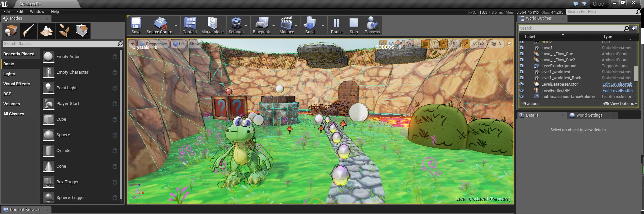Open the File menu
Image resolution: width=644 pixels, height=214 pixels.
tap(7, 11)
